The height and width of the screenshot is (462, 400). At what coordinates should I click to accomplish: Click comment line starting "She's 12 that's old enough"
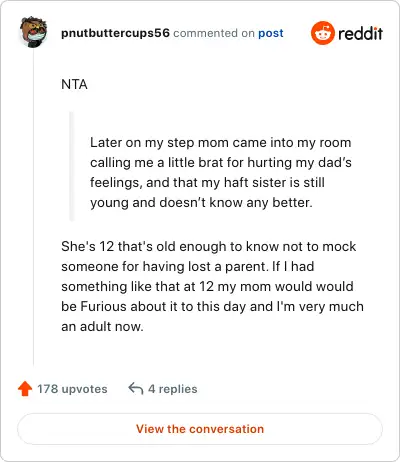point(209,247)
